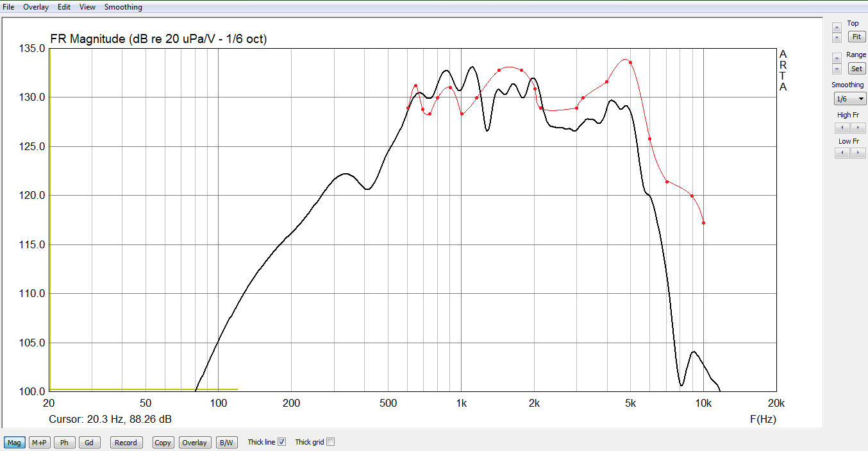The width and height of the screenshot is (868, 451).
Task: Click the Fit button
Action: 856,37
